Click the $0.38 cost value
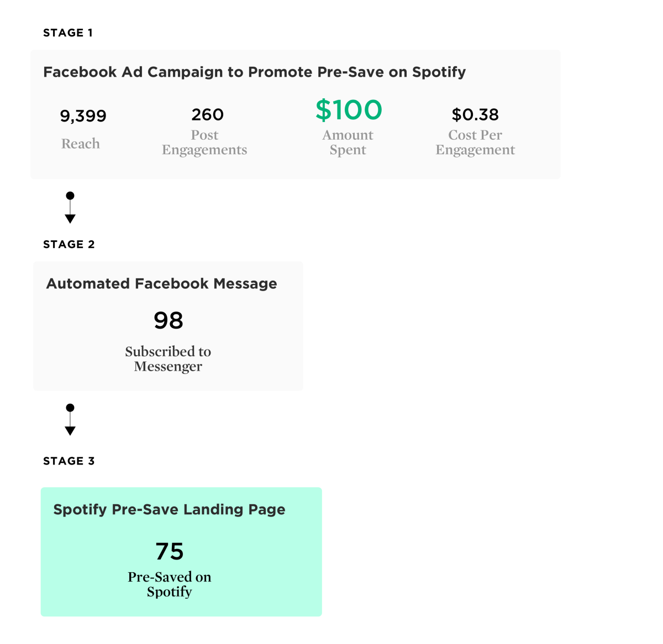 475,115
